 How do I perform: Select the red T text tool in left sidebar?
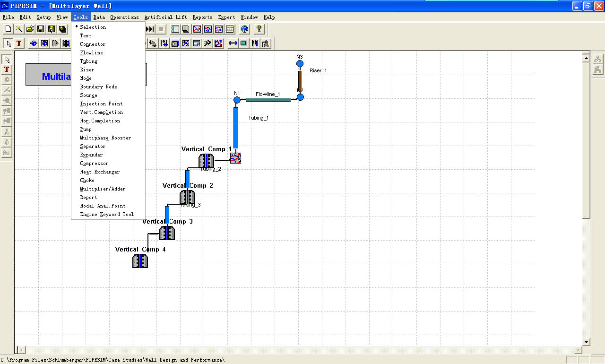point(7,69)
